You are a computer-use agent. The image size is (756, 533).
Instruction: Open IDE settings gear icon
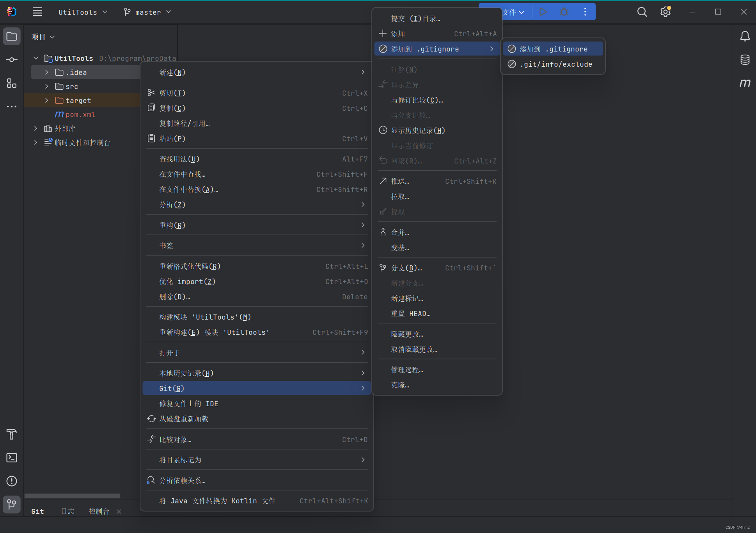pos(665,12)
